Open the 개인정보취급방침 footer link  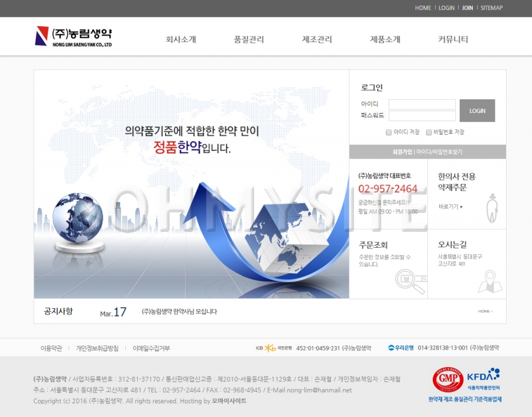97,348
